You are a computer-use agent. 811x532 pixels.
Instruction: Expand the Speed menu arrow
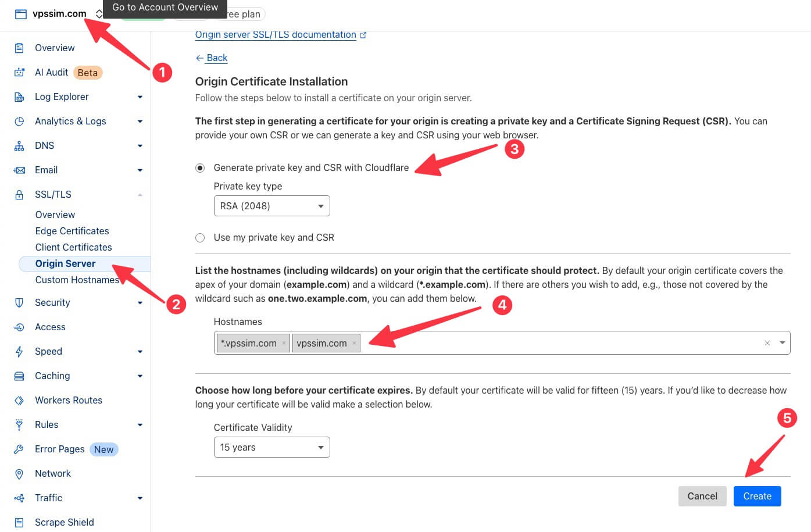140,352
